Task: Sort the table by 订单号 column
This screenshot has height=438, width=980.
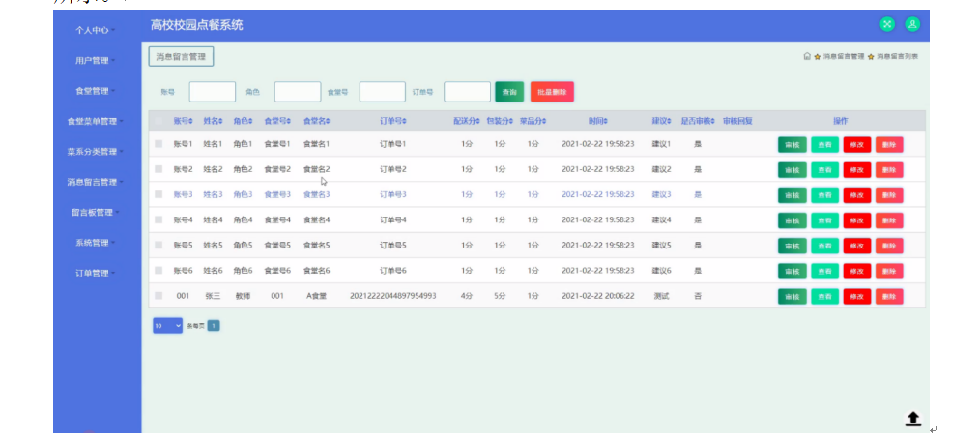Action: 393,121
